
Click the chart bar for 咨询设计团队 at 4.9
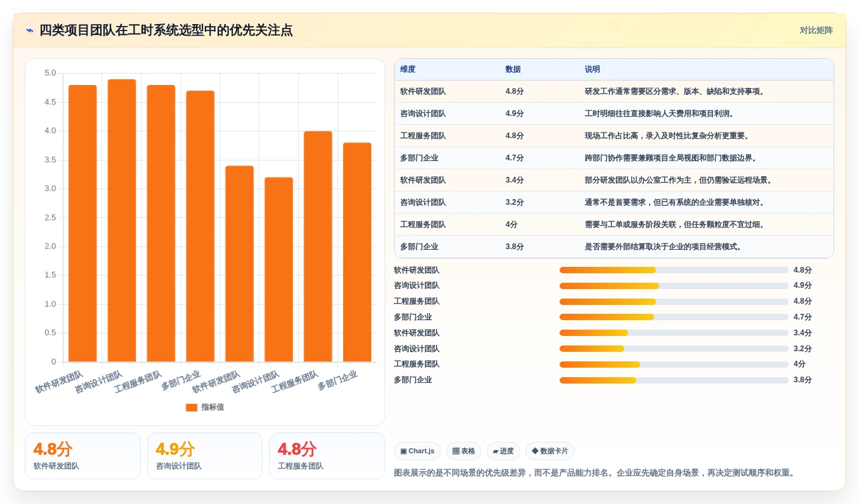coord(122,221)
